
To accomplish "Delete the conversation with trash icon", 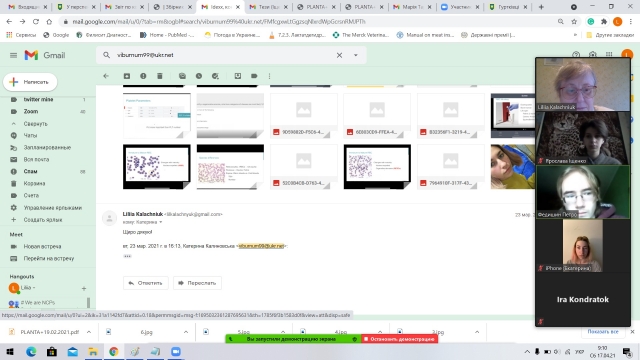I will tap(160, 76).
